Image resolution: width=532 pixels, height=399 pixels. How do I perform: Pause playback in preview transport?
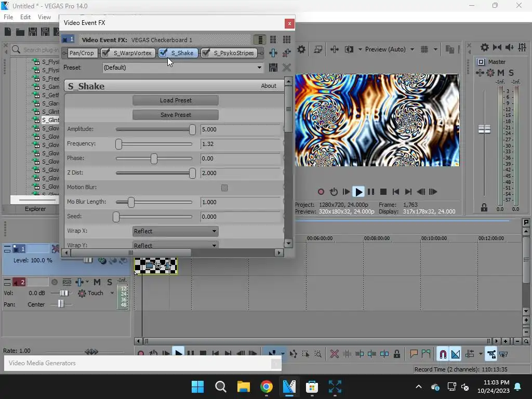coord(371,192)
